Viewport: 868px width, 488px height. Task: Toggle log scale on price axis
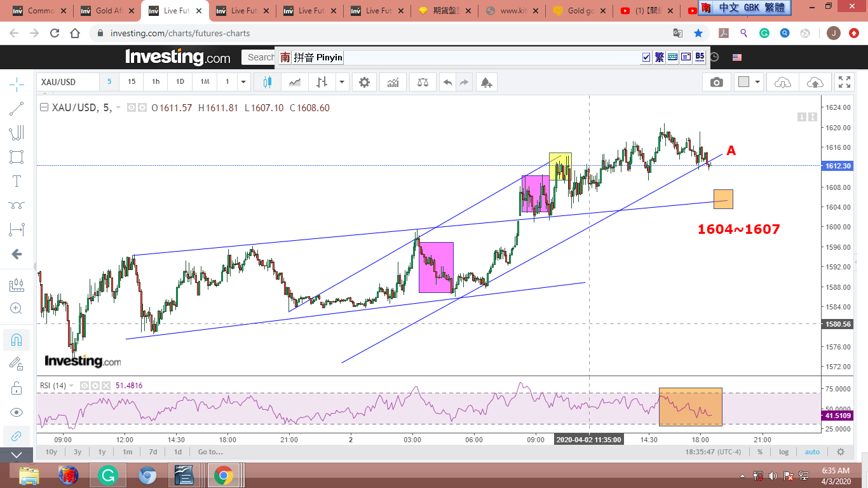coord(784,452)
